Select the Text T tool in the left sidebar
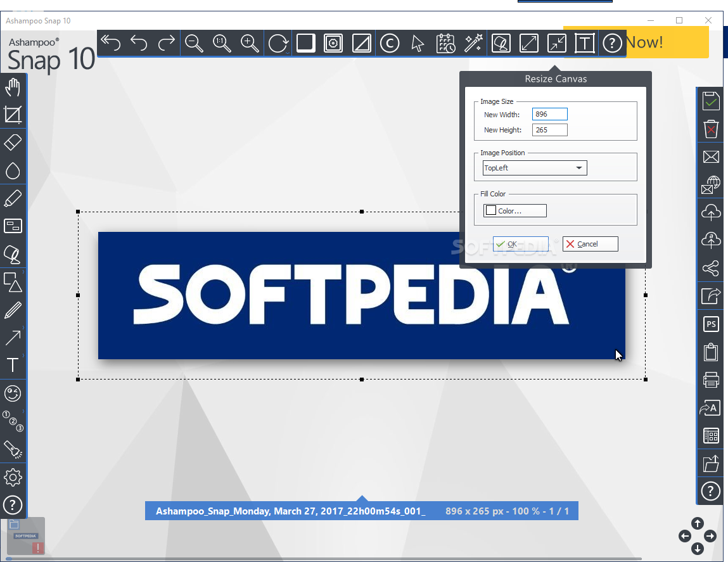 pos(13,366)
